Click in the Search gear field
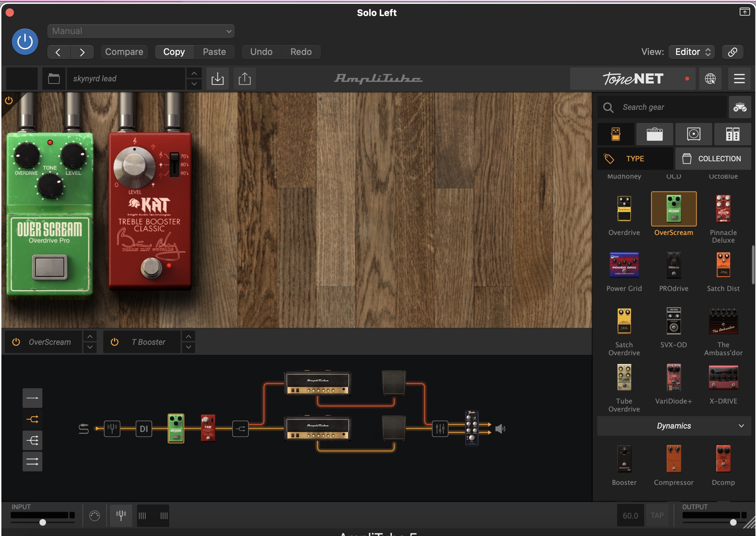Screen dimensions: 756x536 [662, 107]
